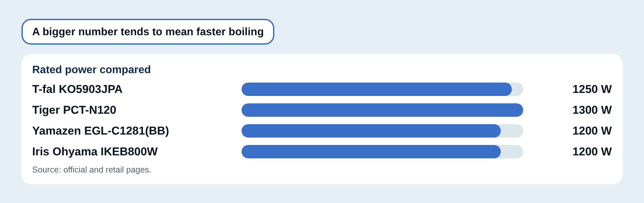Select the 'Rated power compared' heading
This screenshot has width=644, height=203.
91,69
